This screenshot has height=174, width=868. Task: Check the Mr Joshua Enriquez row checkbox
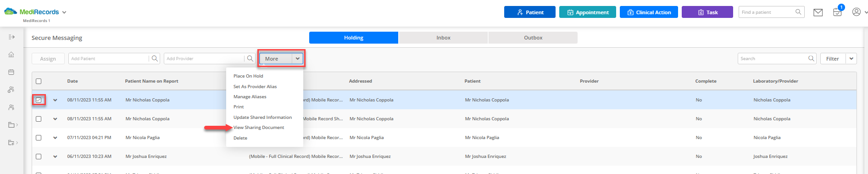point(39,157)
